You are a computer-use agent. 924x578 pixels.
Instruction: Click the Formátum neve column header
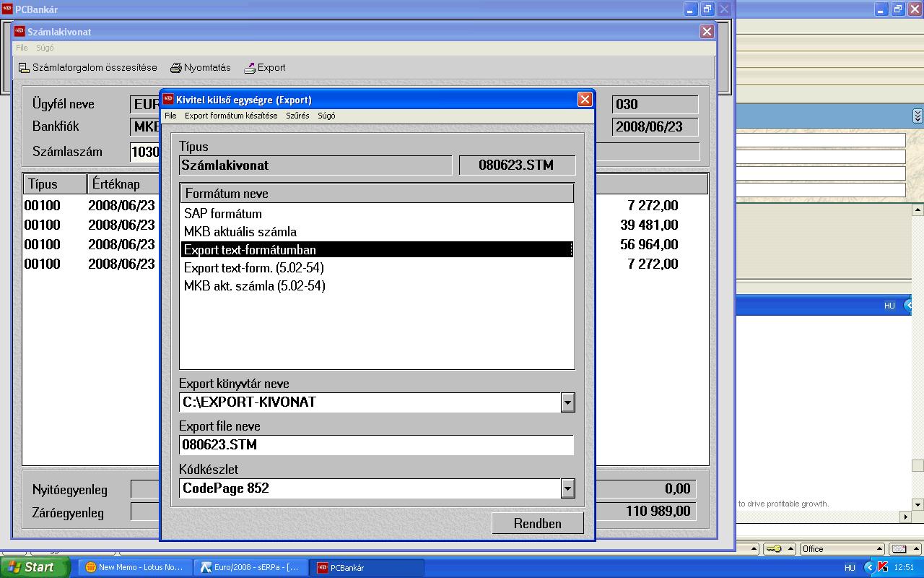click(x=377, y=194)
